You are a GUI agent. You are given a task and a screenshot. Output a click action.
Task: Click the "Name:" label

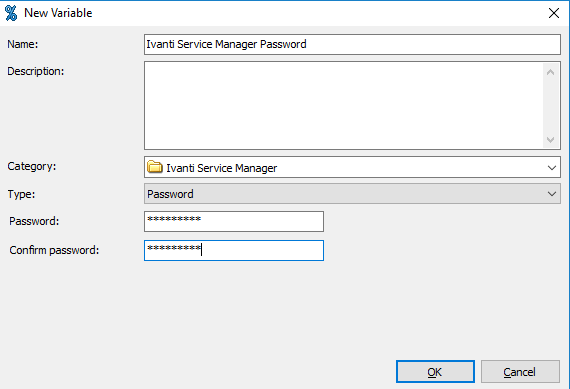23,44
